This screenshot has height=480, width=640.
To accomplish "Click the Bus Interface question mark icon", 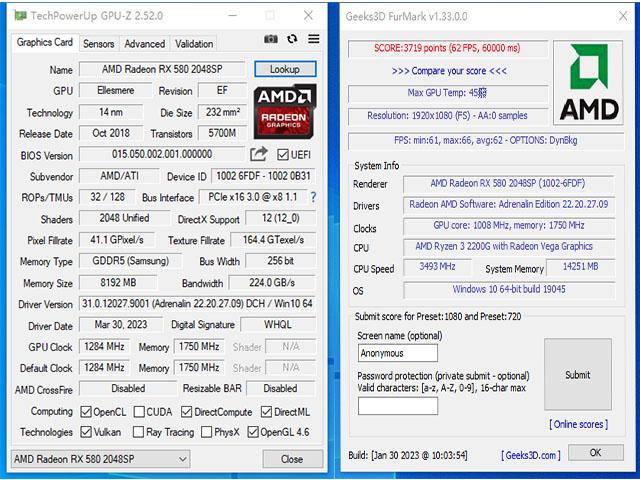I will click(313, 197).
